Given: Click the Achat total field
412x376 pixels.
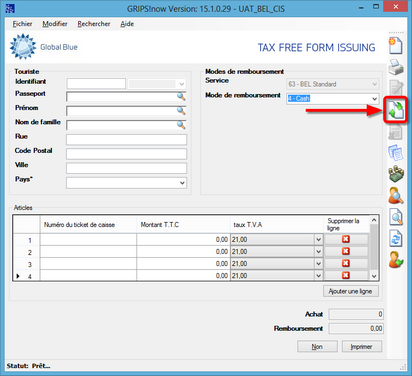Looking at the screenshot, I should point(356,314).
